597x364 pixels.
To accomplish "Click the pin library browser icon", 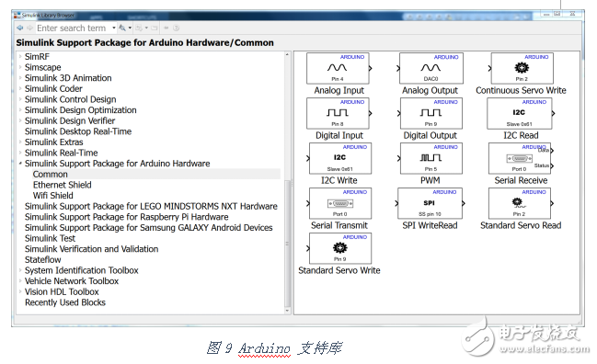I will tap(166, 28).
